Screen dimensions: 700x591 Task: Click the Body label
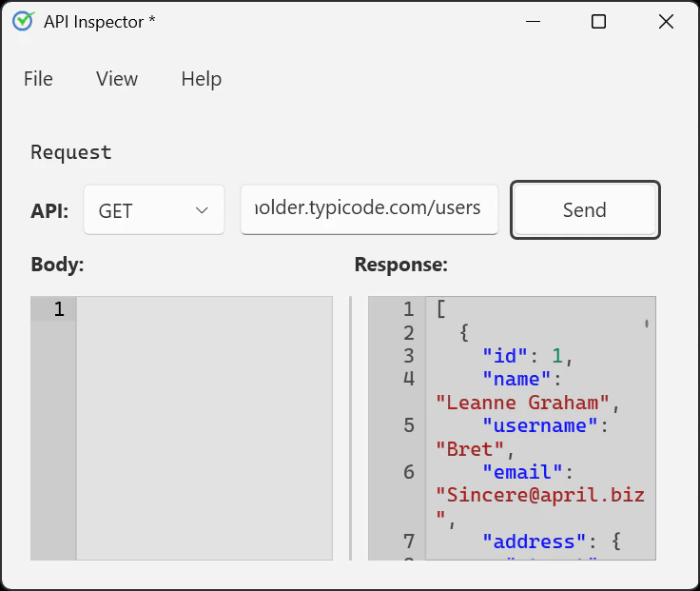coord(57,265)
